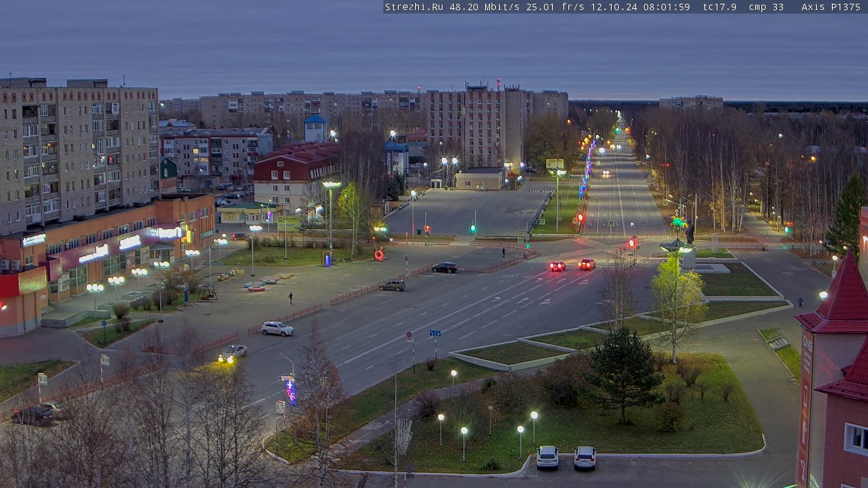Select the Axis P1375 camera model text
The width and height of the screenshot is (868, 488).
point(830,7)
